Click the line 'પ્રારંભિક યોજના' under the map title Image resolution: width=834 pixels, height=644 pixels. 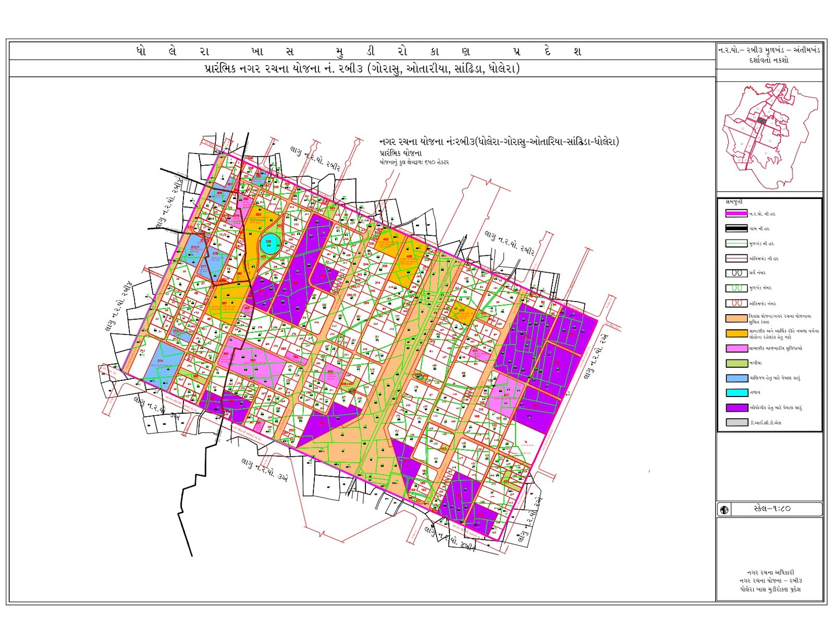point(401,154)
